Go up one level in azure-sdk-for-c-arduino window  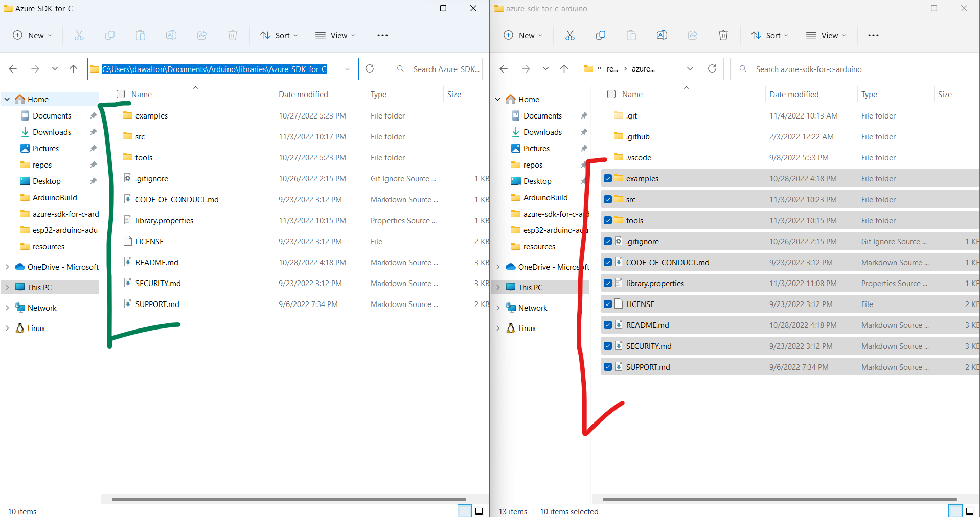[x=564, y=68]
